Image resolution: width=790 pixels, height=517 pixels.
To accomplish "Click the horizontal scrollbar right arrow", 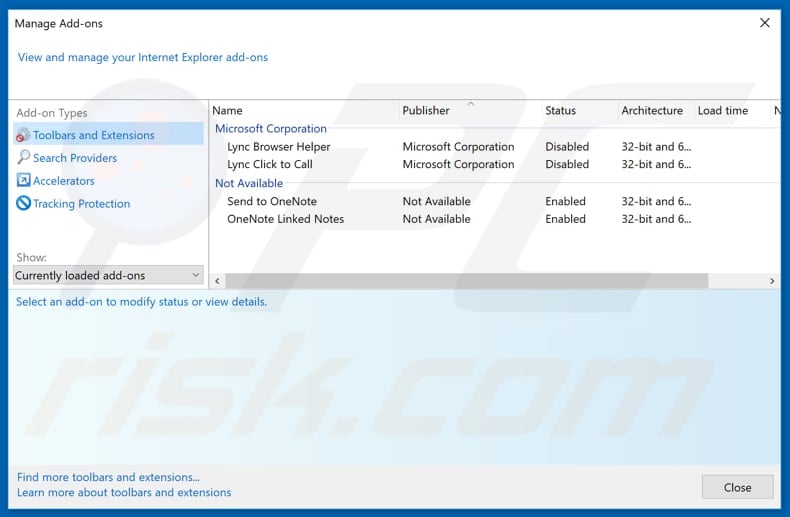I will click(x=772, y=281).
